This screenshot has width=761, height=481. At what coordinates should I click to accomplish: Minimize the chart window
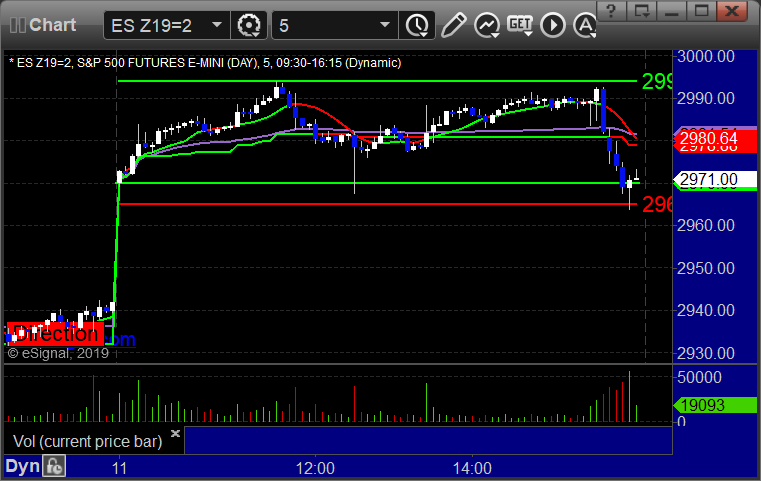(671, 11)
